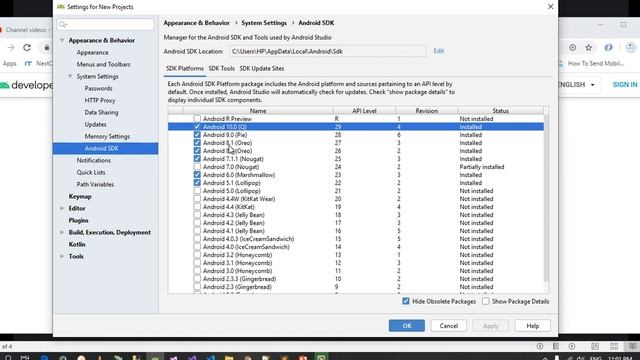Click the Android Studio icon in dialog title
Screen dimensions: 640x360
pyautogui.click(x=61, y=7)
